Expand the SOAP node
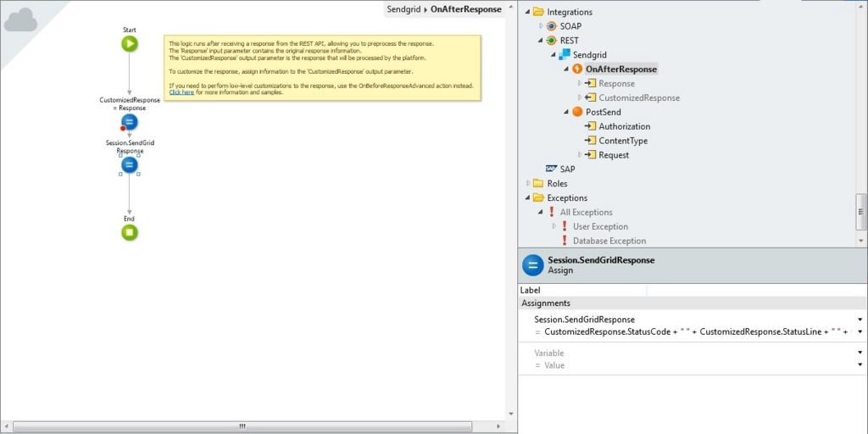This screenshot has height=434, width=868. pos(542,26)
